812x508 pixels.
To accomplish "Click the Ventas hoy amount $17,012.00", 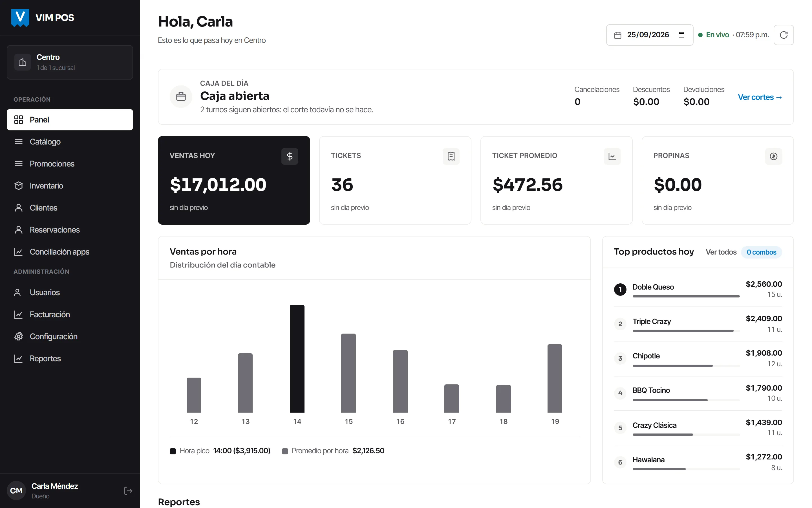I will 218,185.
